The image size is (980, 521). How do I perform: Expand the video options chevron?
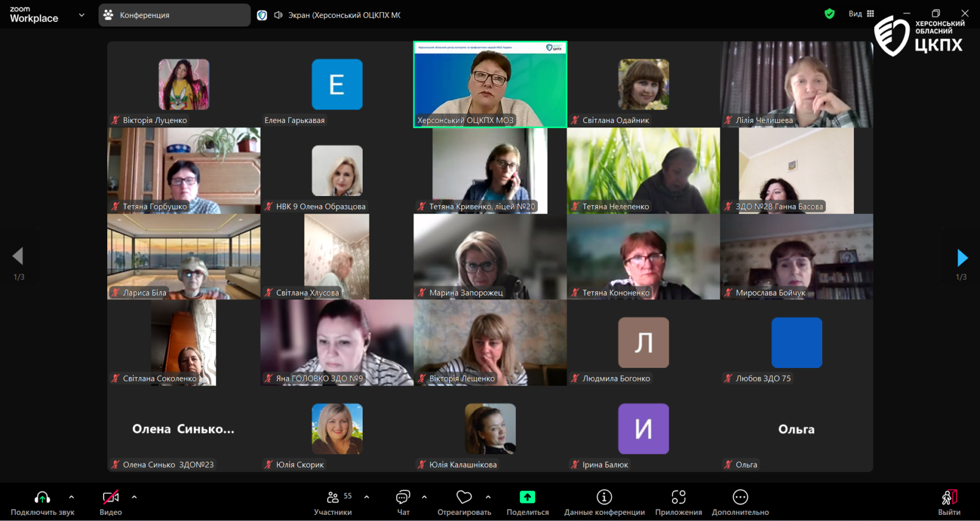[x=134, y=497]
